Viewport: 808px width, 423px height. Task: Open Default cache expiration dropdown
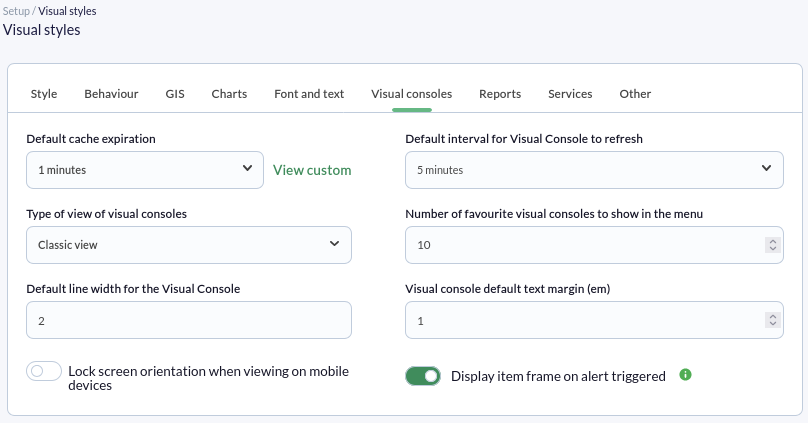coord(145,170)
